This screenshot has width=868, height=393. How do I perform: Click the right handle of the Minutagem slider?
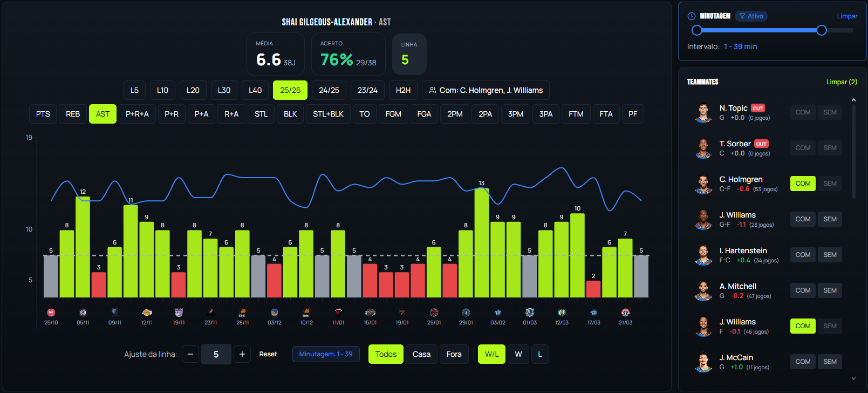click(822, 30)
